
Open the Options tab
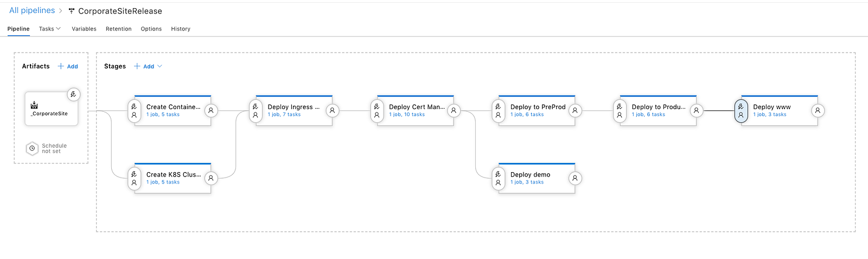pos(151,29)
